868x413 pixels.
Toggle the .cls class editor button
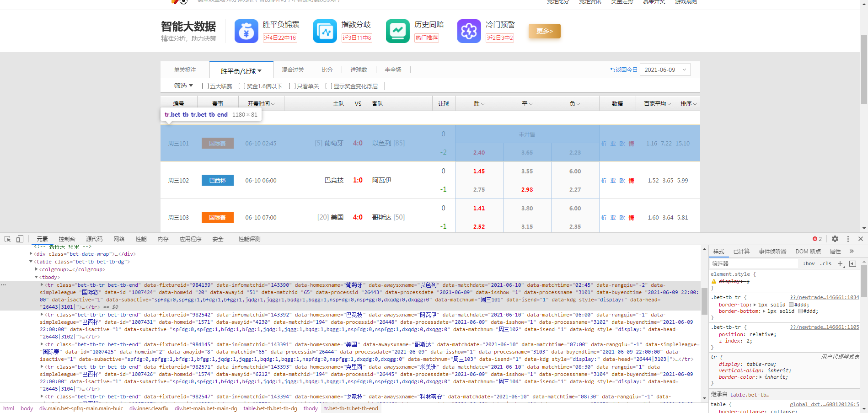[826, 263]
